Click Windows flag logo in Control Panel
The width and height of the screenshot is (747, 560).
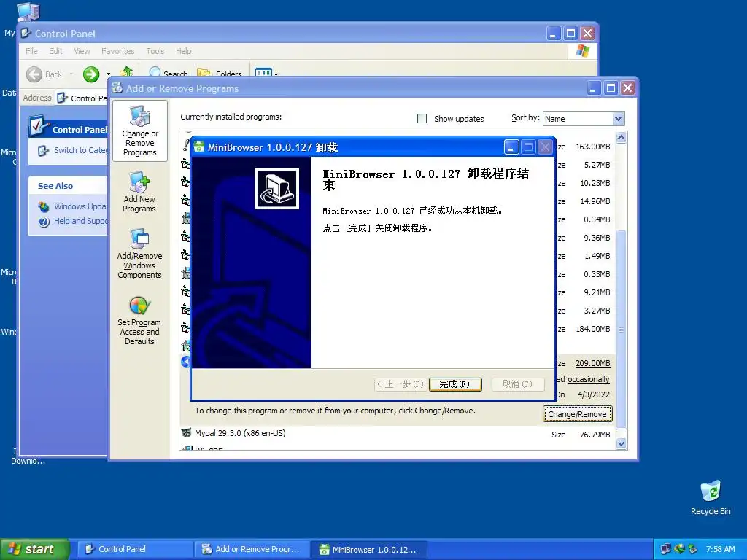pos(583,50)
